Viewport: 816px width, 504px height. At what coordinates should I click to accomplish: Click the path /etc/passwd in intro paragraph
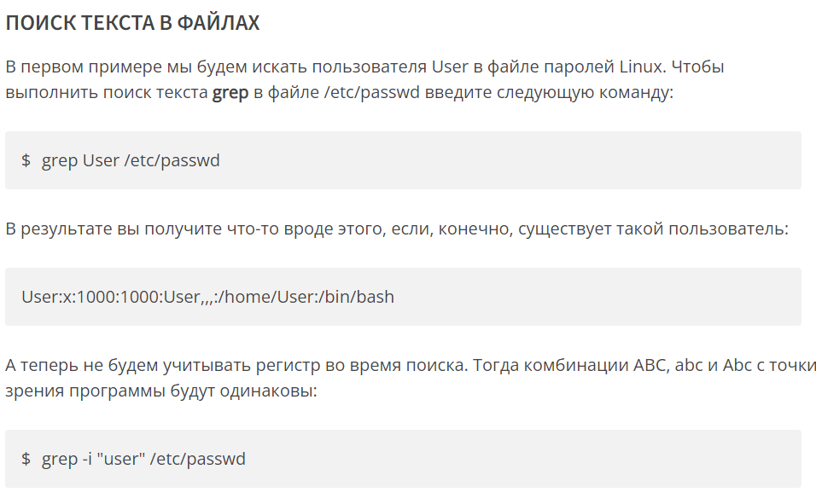click(x=371, y=93)
